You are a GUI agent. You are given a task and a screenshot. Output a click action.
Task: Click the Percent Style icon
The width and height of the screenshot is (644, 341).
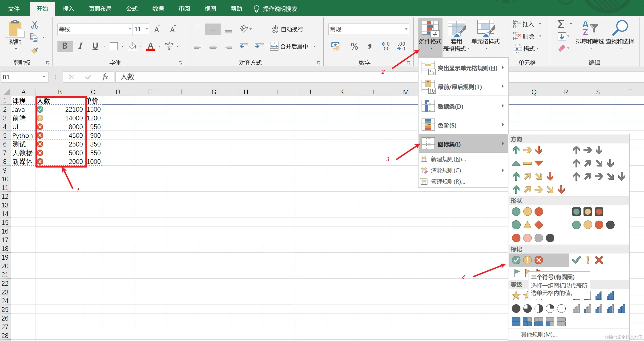[354, 46]
